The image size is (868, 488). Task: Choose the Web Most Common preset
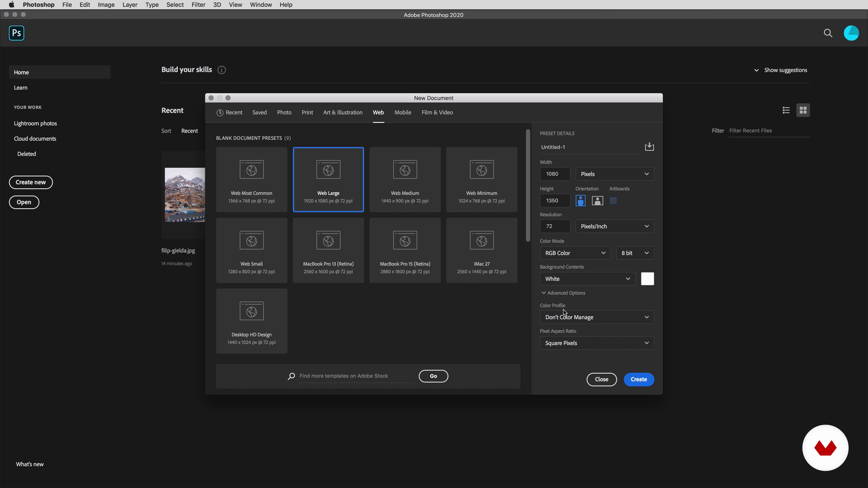pyautogui.click(x=252, y=180)
